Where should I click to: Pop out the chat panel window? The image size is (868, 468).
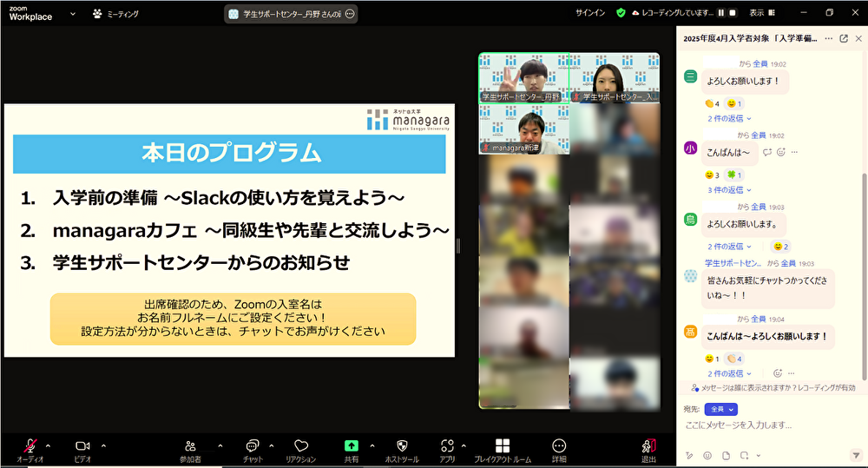844,38
